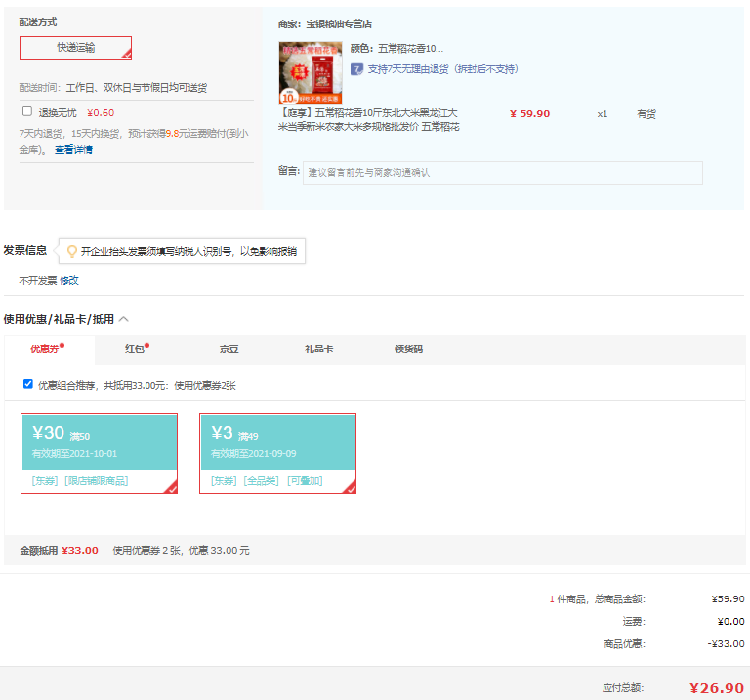This screenshot has height=700, width=750.
Task: Deselect the ¥3 满49 coupon
Action: click(x=278, y=453)
